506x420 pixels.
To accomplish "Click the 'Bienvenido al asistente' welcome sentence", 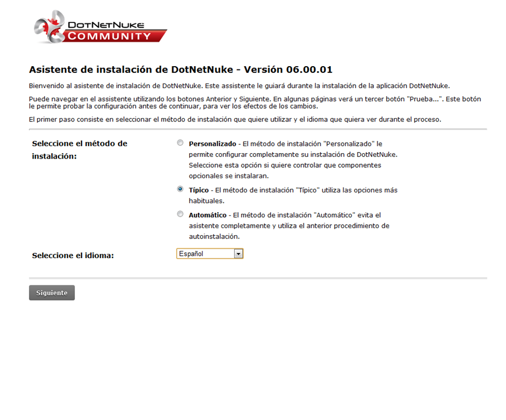I will [x=240, y=86].
